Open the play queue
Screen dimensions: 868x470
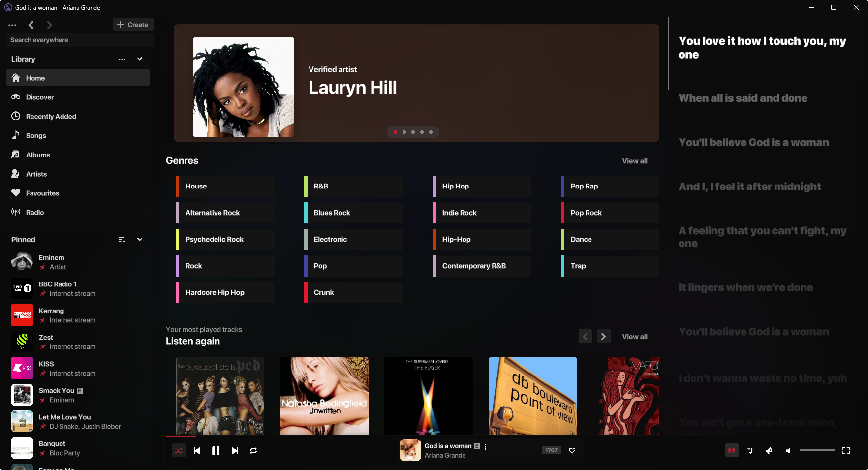(750, 451)
